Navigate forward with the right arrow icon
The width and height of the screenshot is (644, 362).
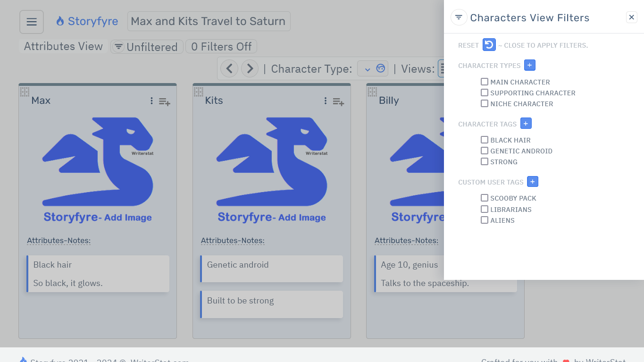(250, 68)
